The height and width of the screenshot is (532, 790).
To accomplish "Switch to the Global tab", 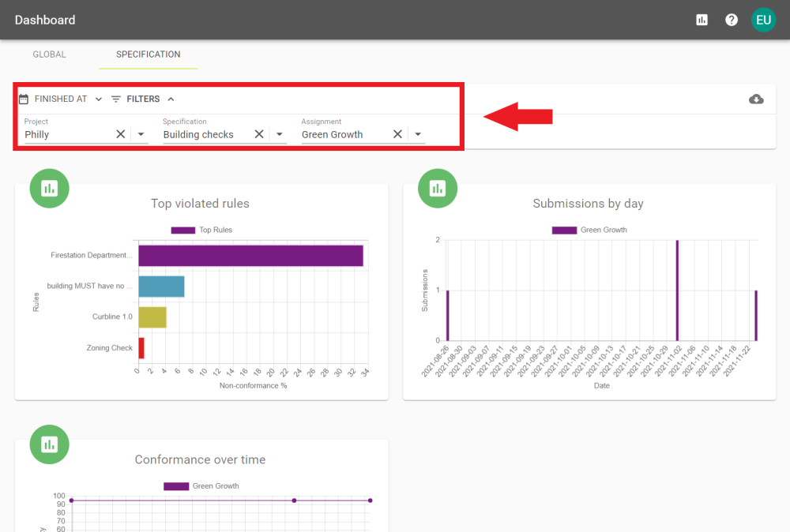I will point(49,54).
